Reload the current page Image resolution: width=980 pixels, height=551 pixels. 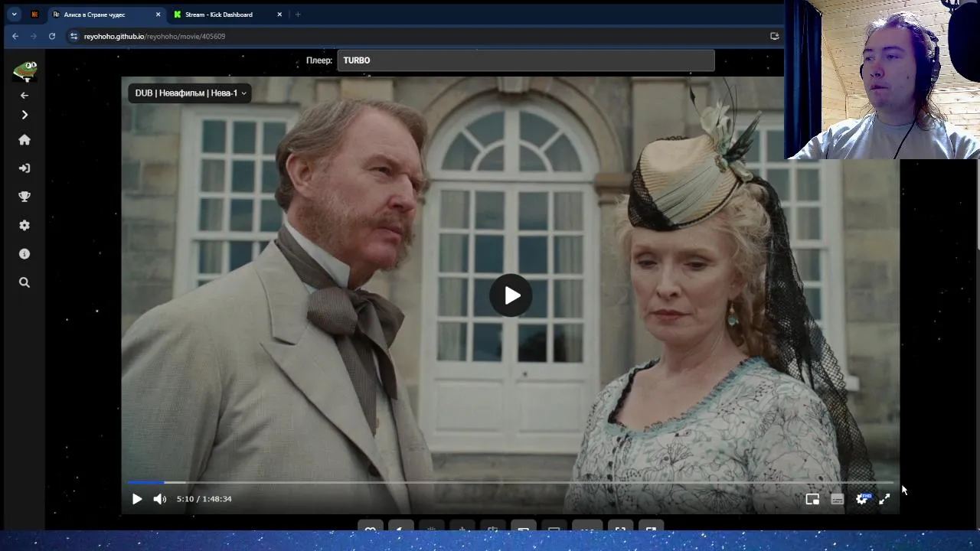click(52, 36)
